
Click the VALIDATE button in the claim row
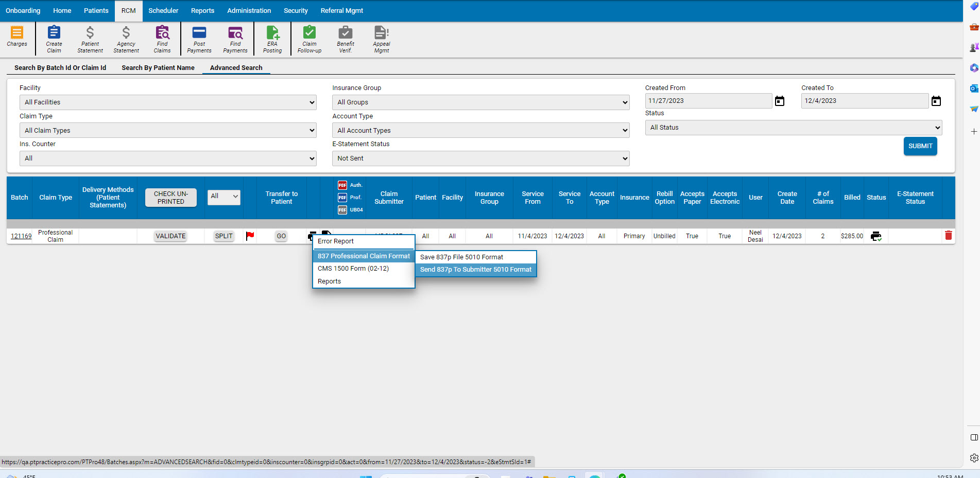(x=170, y=236)
